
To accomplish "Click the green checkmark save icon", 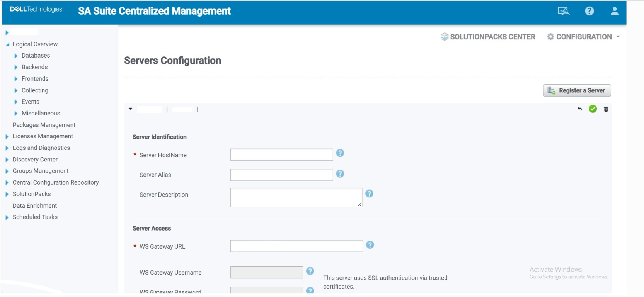I will click(x=593, y=109).
